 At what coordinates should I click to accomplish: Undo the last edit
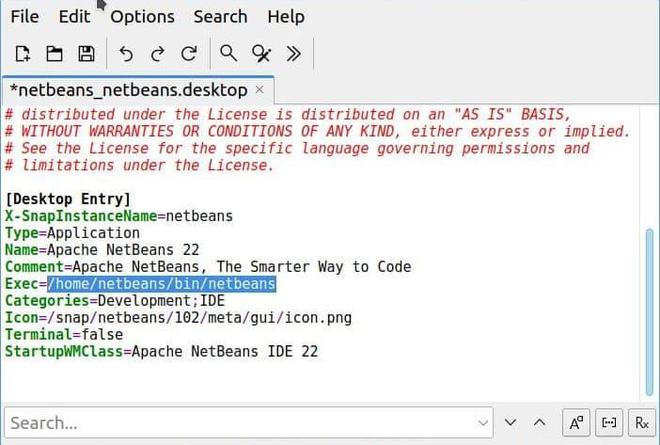click(x=126, y=54)
